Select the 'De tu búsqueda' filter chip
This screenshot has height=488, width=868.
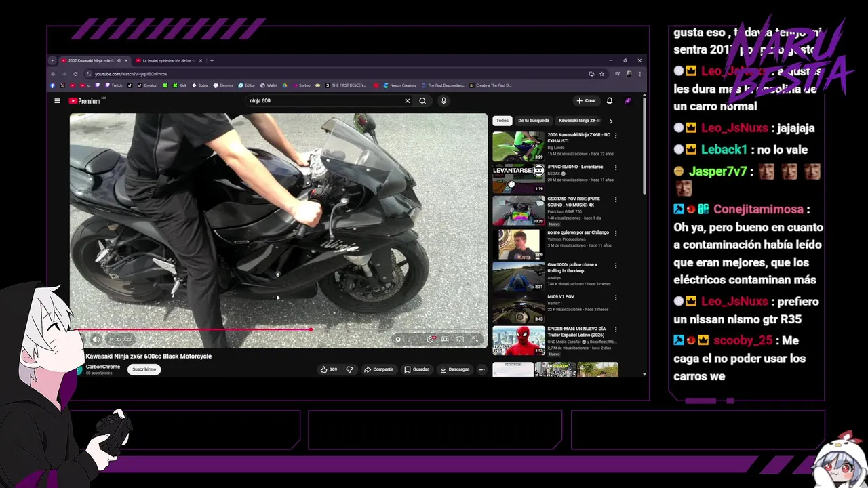click(x=534, y=121)
